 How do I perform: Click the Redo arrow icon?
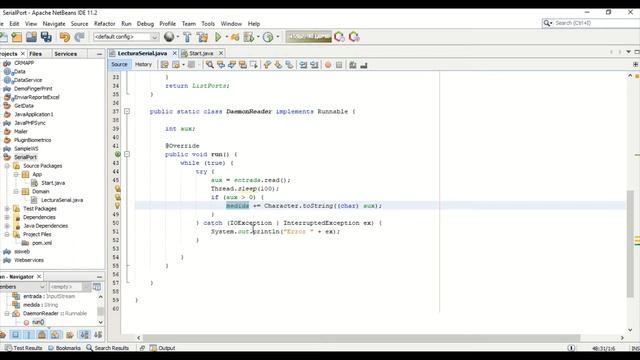79,37
